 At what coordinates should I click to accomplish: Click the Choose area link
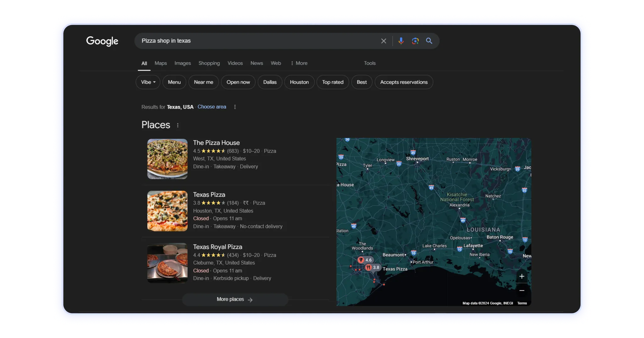pyautogui.click(x=212, y=107)
